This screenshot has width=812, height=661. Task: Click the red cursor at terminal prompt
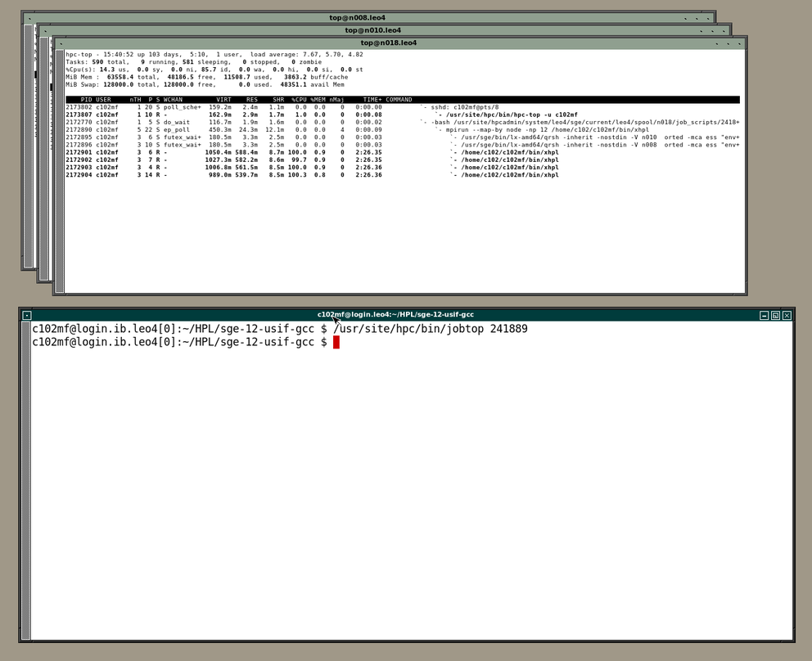pos(336,342)
